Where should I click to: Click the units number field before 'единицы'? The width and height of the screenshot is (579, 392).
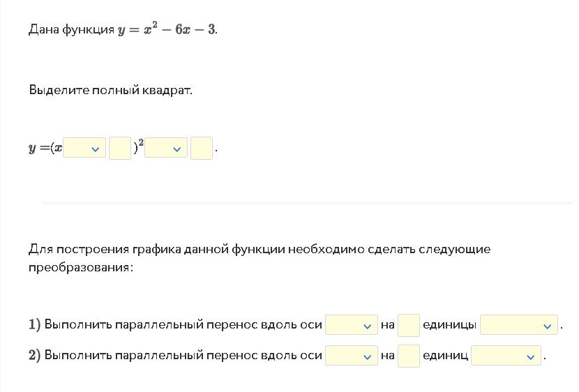pyautogui.click(x=408, y=325)
